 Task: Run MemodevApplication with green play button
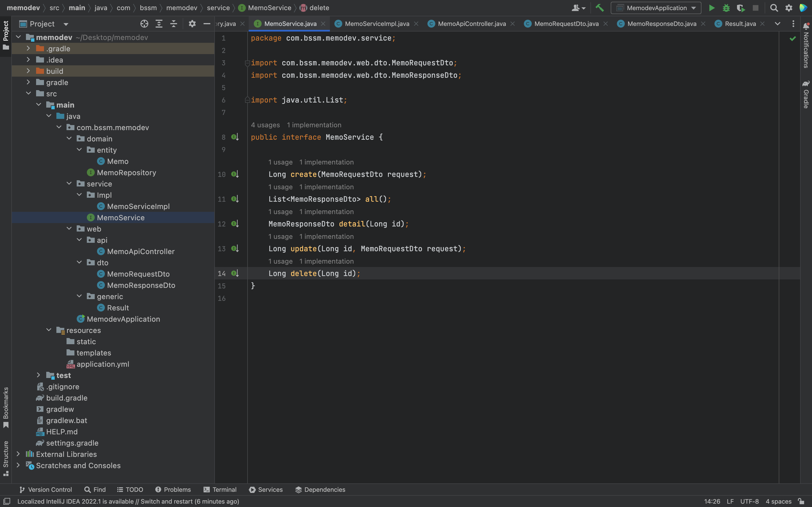point(711,8)
